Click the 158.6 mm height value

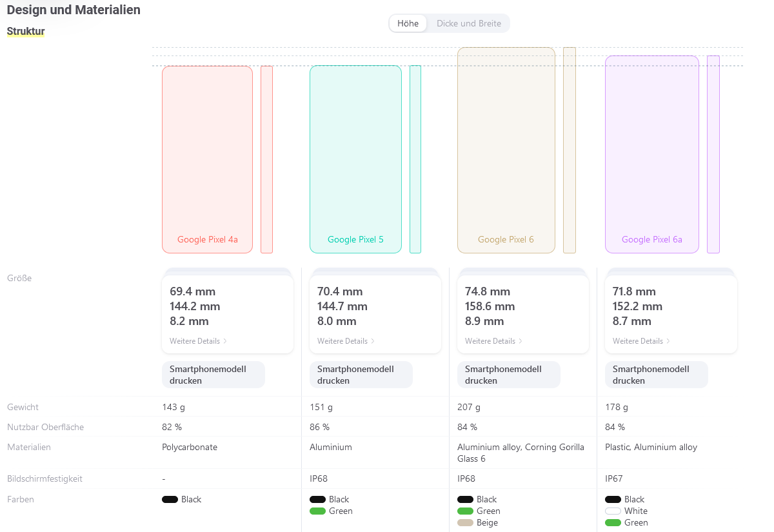(490, 306)
